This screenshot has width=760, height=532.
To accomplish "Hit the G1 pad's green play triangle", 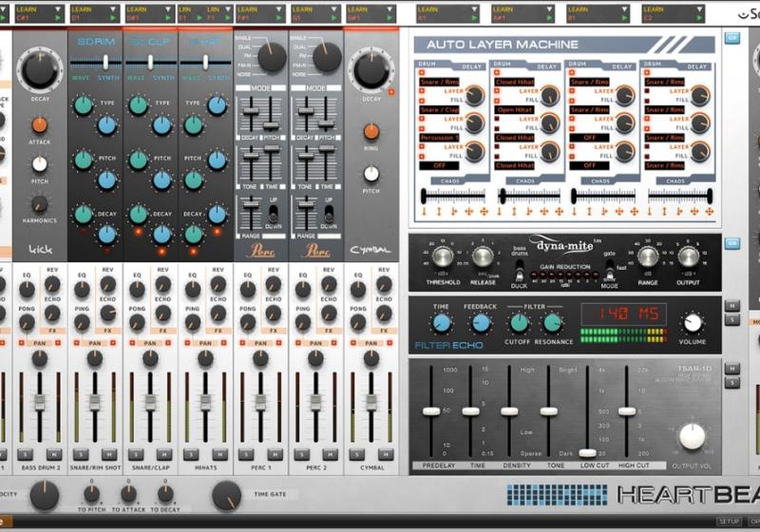I will pyautogui.click(x=334, y=18).
